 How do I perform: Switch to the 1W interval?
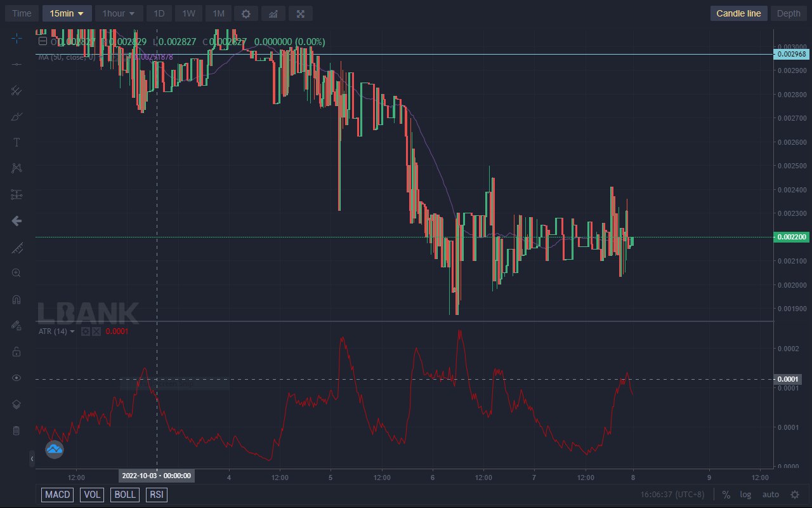[x=188, y=13]
